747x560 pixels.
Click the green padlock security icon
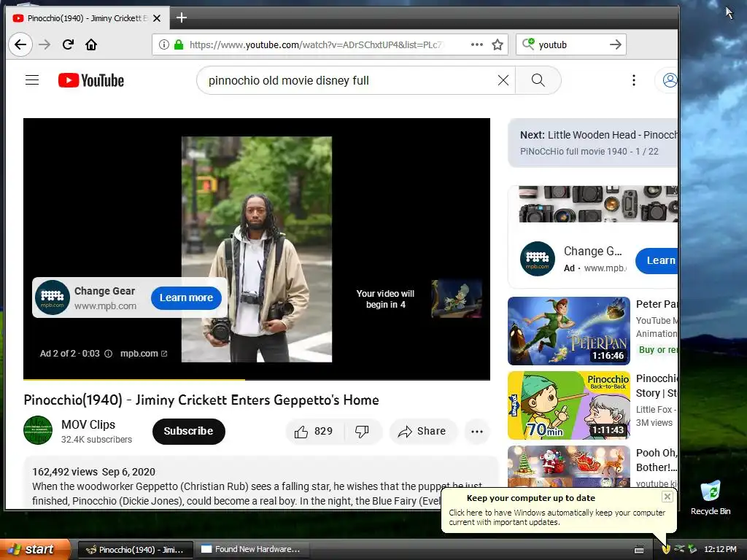tap(179, 44)
